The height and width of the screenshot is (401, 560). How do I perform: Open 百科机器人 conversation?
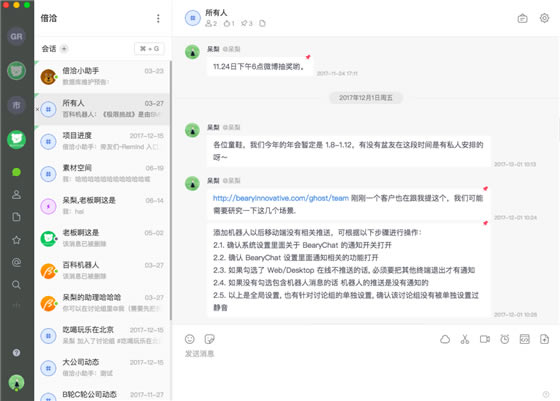103,271
